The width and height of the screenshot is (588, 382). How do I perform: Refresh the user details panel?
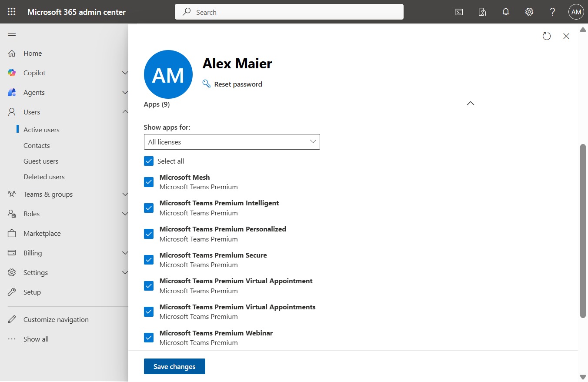[547, 36]
